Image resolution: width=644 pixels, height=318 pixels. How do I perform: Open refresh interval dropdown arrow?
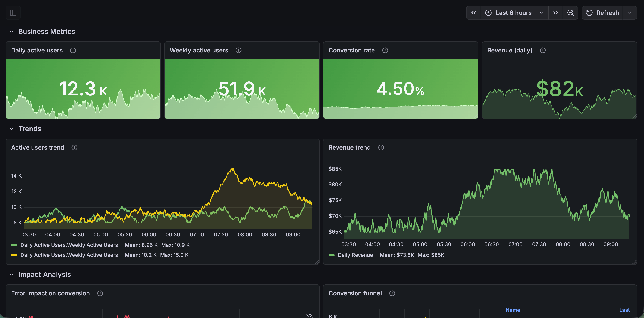click(x=630, y=13)
